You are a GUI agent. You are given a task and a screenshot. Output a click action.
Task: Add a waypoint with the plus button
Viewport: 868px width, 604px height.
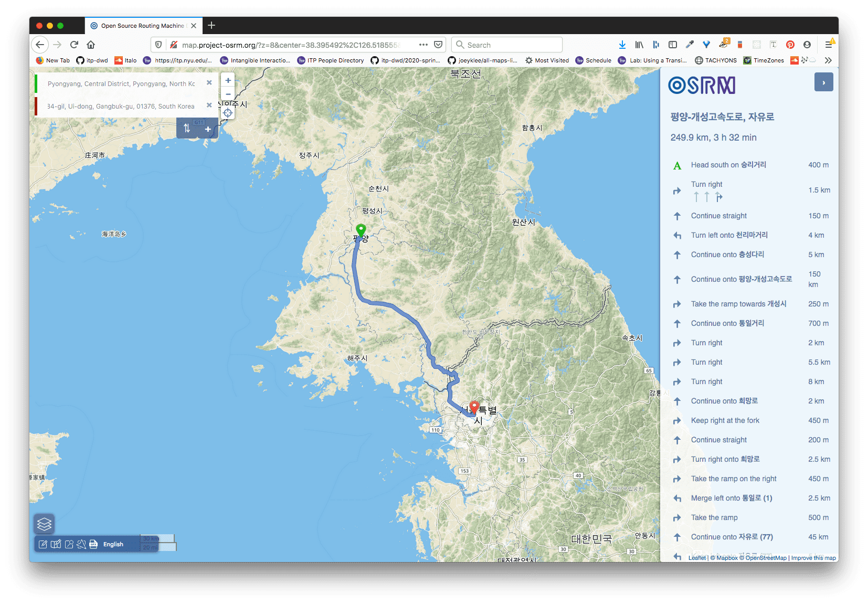click(x=208, y=129)
